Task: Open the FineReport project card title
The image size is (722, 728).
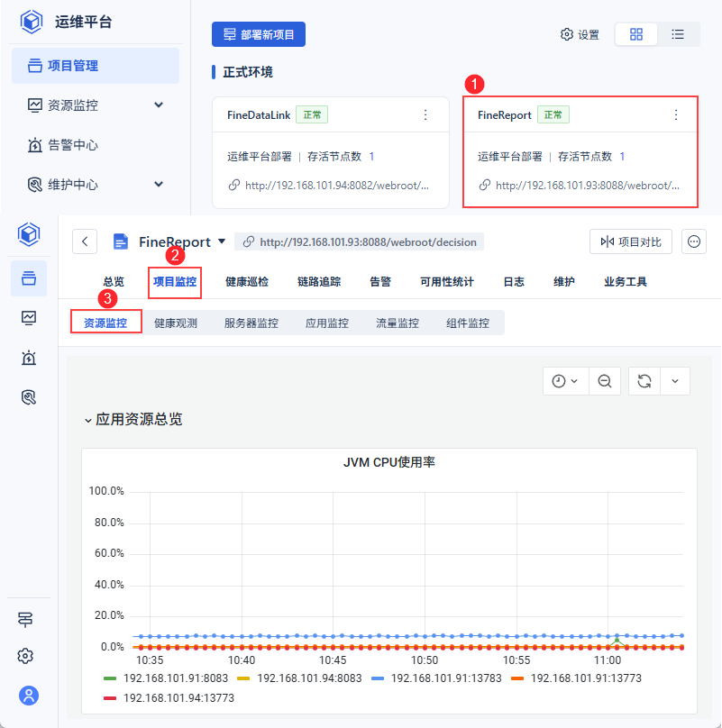Action: pyautogui.click(x=504, y=115)
